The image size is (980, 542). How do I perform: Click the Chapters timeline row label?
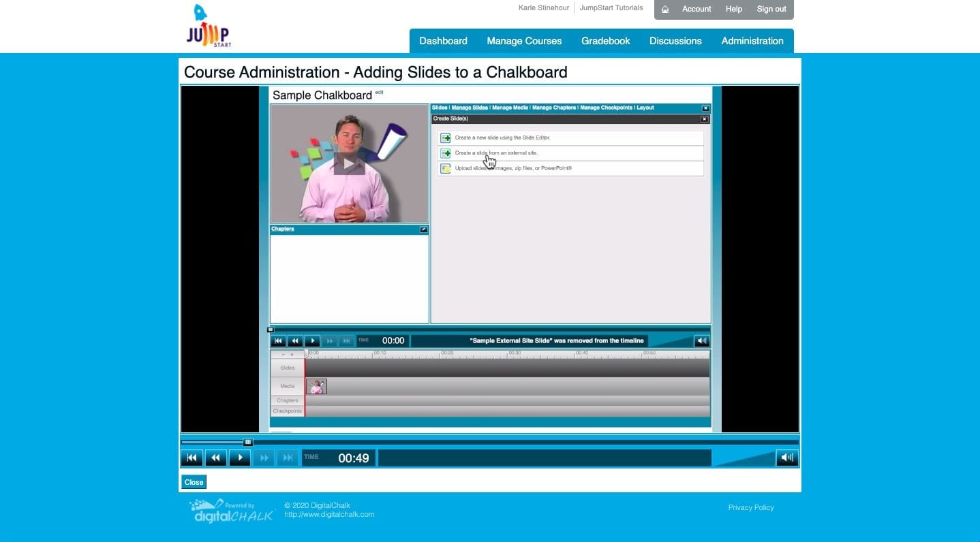288,400
